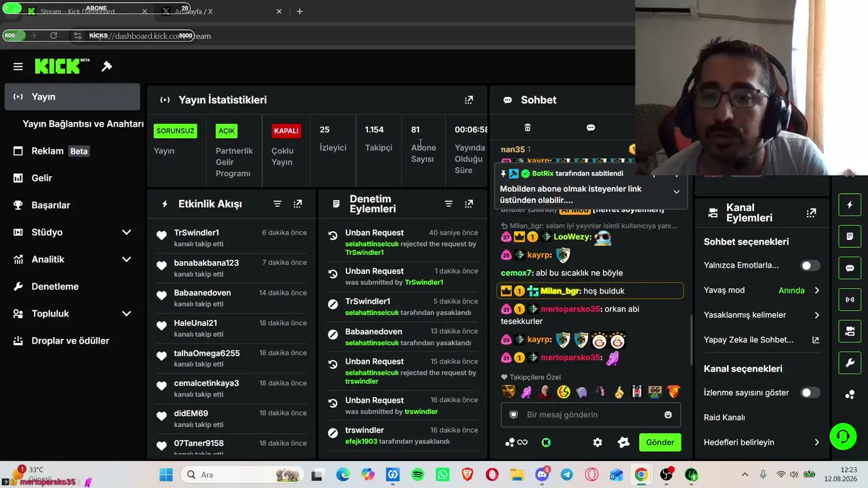868x488 pixels.
Task: Click the Bir mesaj gönderin input field
Action: (591, 415)
